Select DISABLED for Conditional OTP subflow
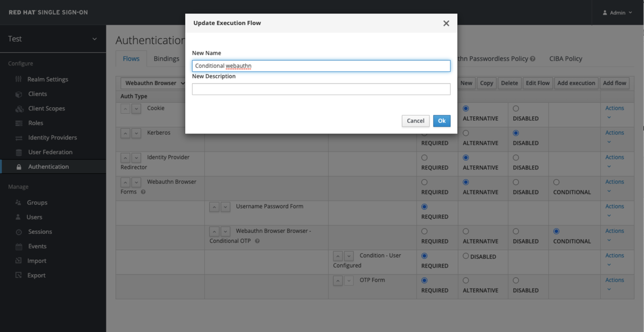The height and width of the screenshot is (332, 644). pos(516,231)
